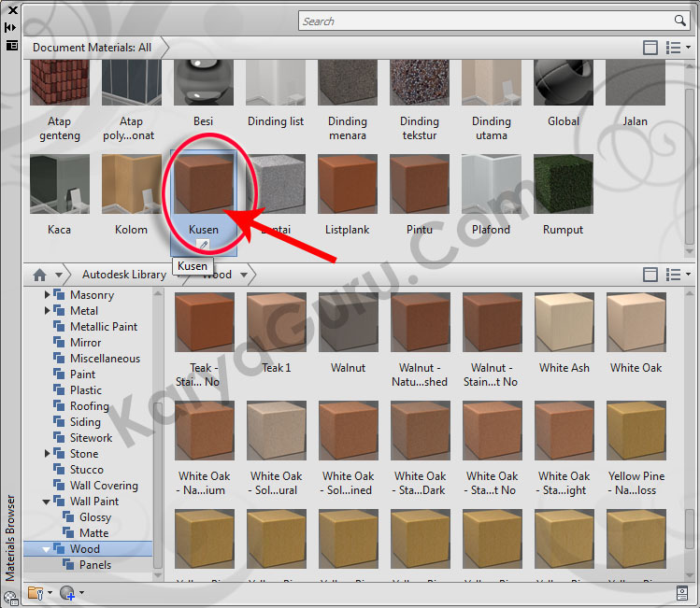
Task: Click the palette properties icon on title bar
Action: 11,44
